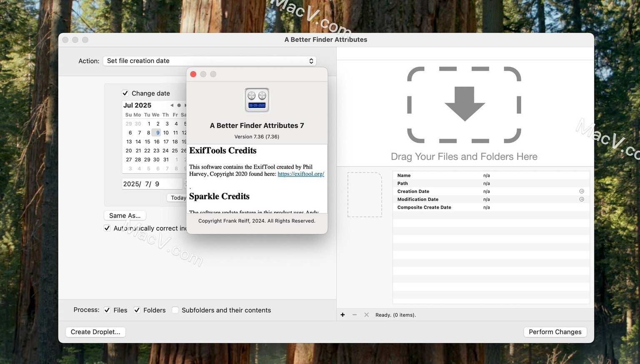Click the calendar's current-date dot
Screen dimensions: 640x364
point(179,105)
